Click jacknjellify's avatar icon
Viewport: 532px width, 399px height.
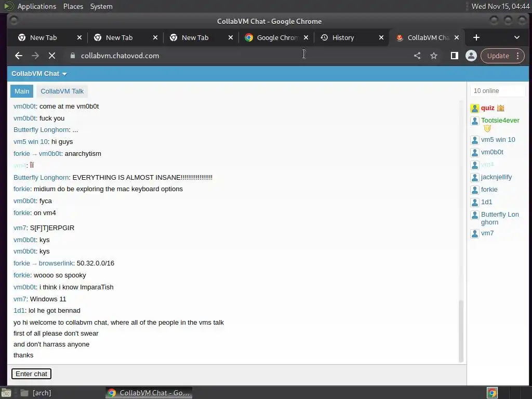475,178
